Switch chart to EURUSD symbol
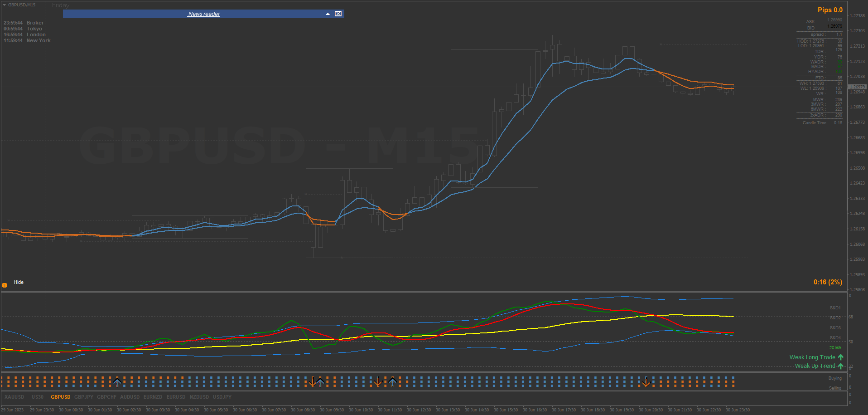Image resolution: width=868 pixels, height=415 pixels. click(x=176, y=397)
